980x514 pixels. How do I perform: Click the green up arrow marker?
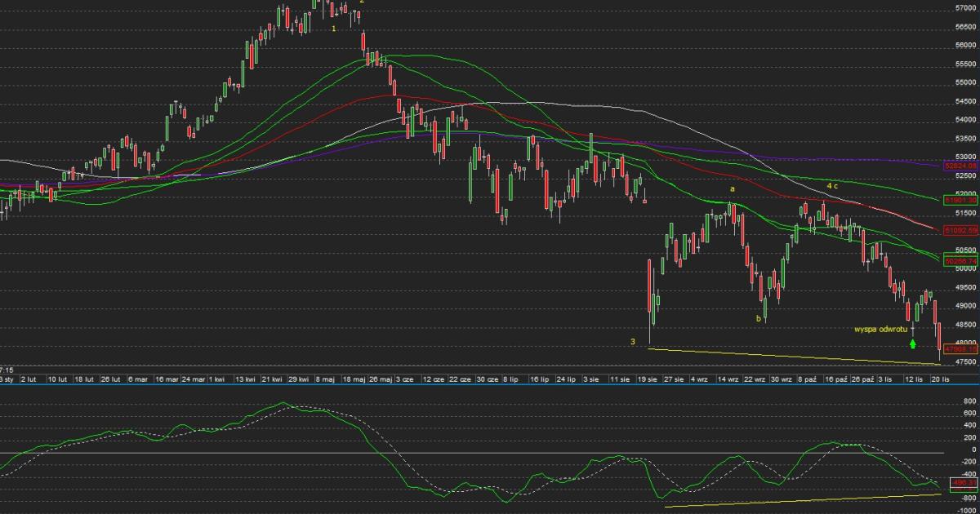click(913, 343)
